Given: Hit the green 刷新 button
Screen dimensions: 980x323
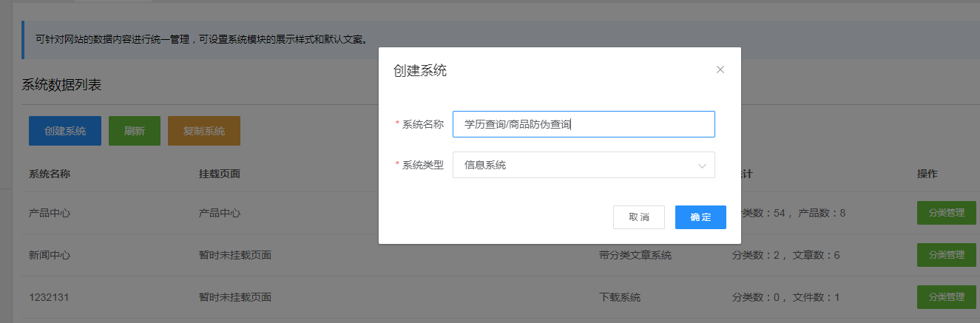Looking at the screenshot, I should (x=134, y=131).
